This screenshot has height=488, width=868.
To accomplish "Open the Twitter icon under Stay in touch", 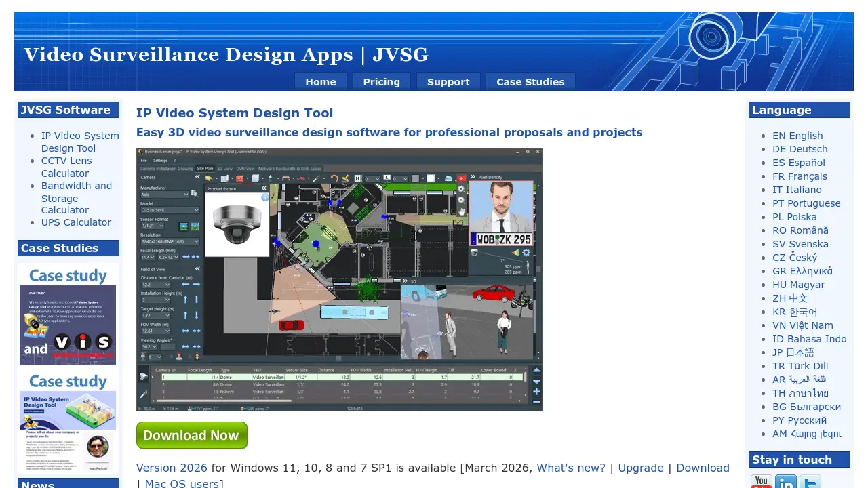I will [x=810, y=481].
